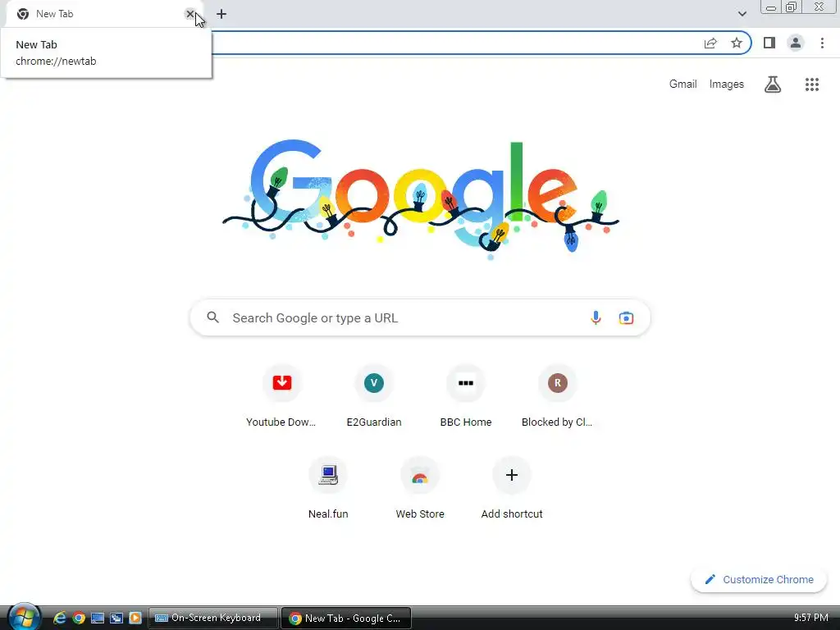Image resolution: width=840 pixels, height=630 pixels.
Task: Start voice search with microphone icon
Action: tap(596, 317)
